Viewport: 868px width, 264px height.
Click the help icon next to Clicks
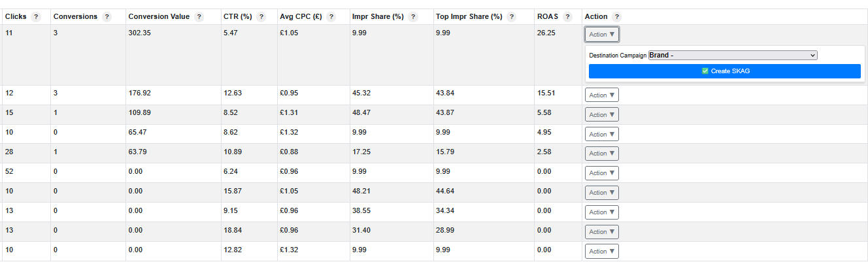[x=36, y=17]
